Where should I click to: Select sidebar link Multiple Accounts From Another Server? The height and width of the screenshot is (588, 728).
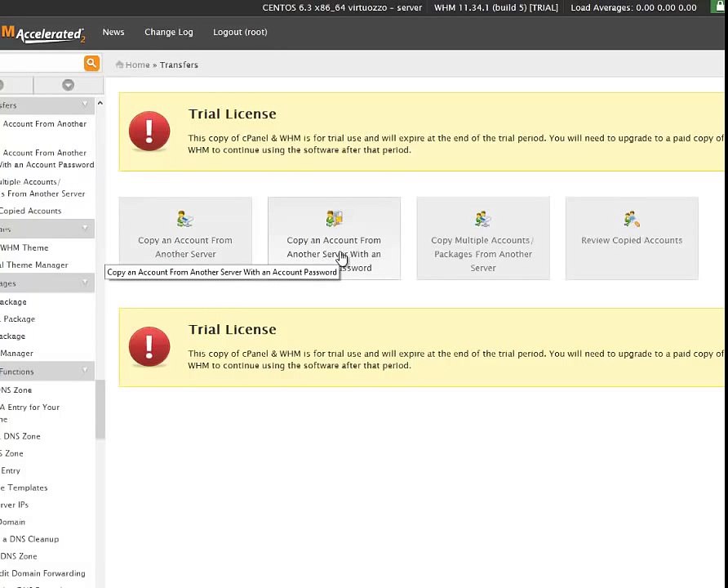click(42, 188)
